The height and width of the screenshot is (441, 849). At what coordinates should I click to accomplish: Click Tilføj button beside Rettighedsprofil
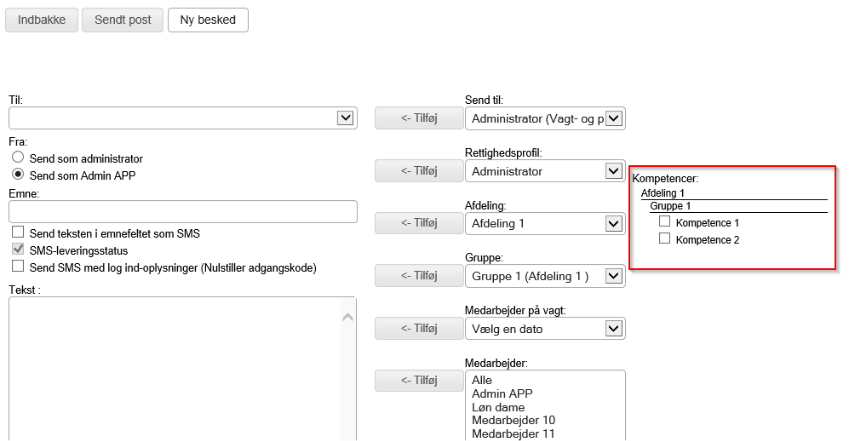[419, 171]
